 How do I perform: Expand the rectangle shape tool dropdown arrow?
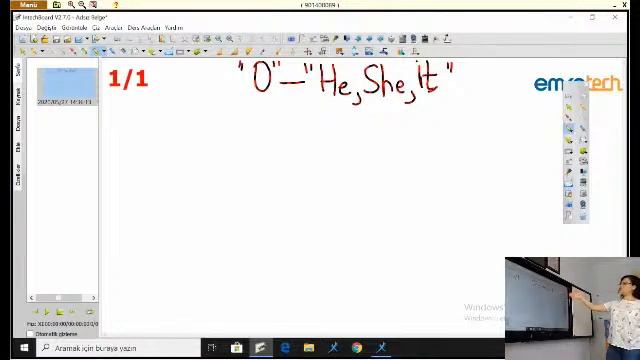[188, 51]
